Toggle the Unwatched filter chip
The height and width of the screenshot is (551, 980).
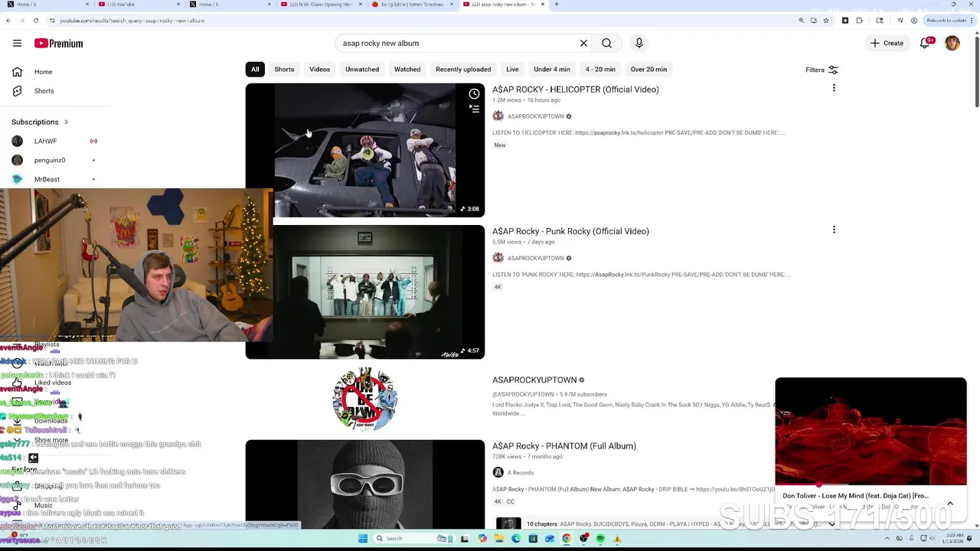pos(362,70)
